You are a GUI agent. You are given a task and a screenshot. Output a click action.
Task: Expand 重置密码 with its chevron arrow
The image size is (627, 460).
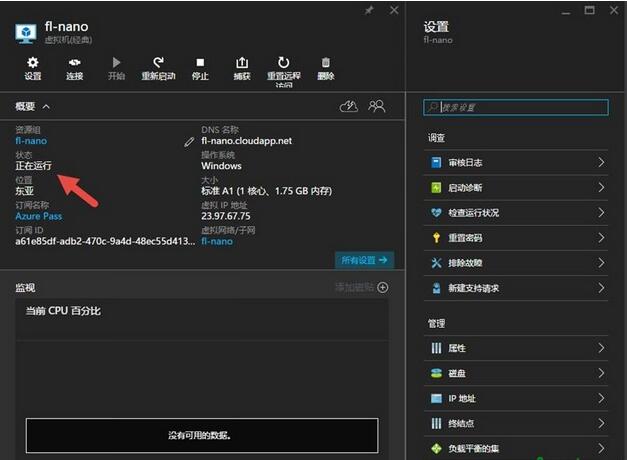click(601, 238)
